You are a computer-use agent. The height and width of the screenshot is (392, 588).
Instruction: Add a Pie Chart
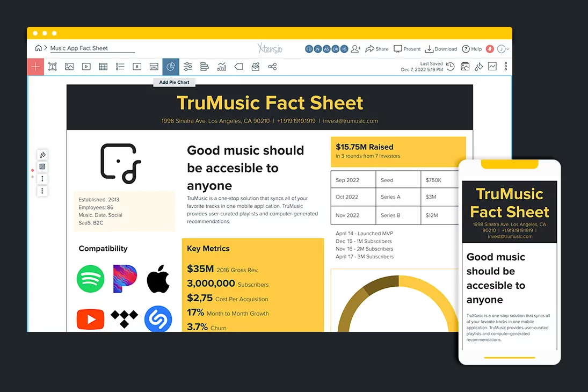(171, 67)
